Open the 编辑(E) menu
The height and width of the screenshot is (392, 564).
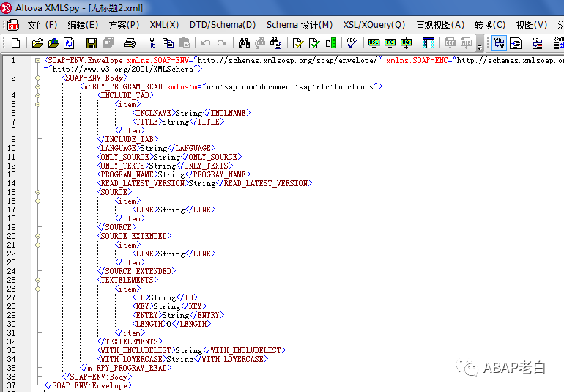click(x=83, y=25)
